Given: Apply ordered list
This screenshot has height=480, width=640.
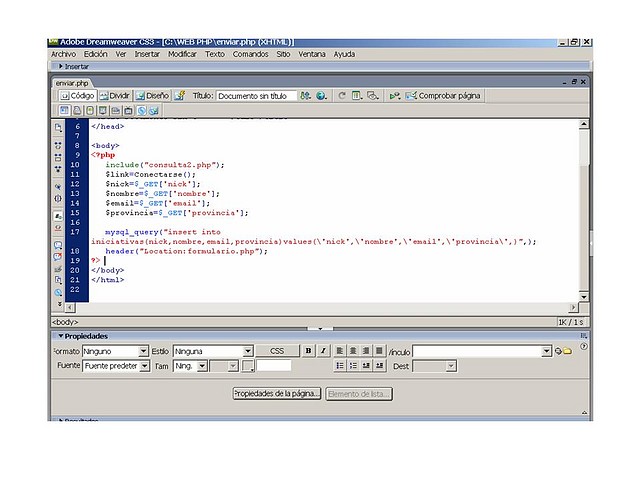Looking at the screenshot, I should (x=353, y=366).
